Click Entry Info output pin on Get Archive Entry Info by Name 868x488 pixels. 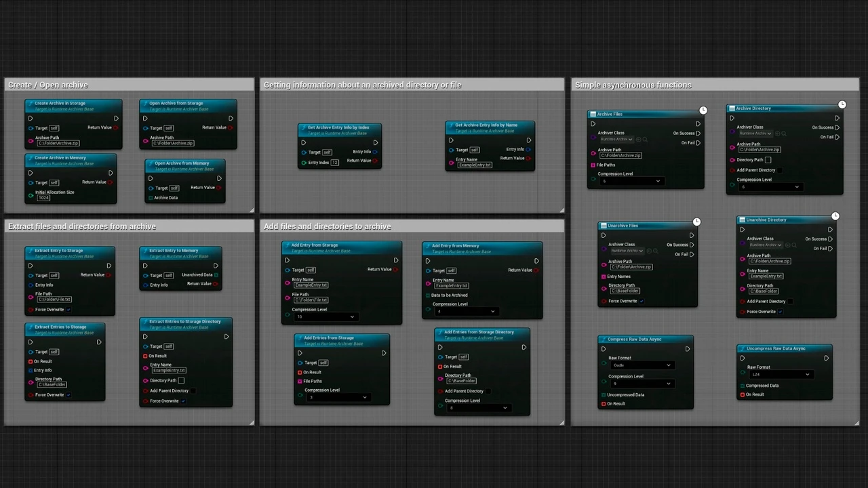(x=529, y=149)
